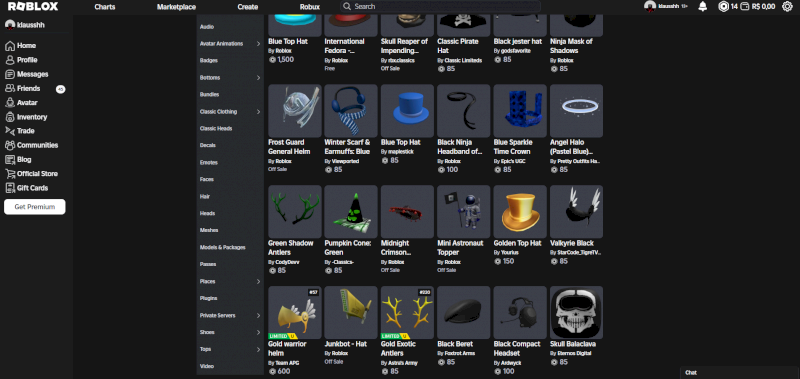Open the Robux balance icon
This screenshot has width=800, height=379.
(723, 7)
